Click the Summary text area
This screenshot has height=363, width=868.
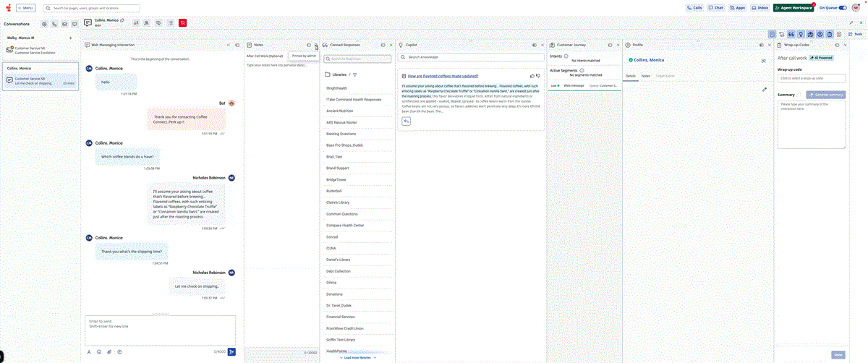[x=812, y=124]
